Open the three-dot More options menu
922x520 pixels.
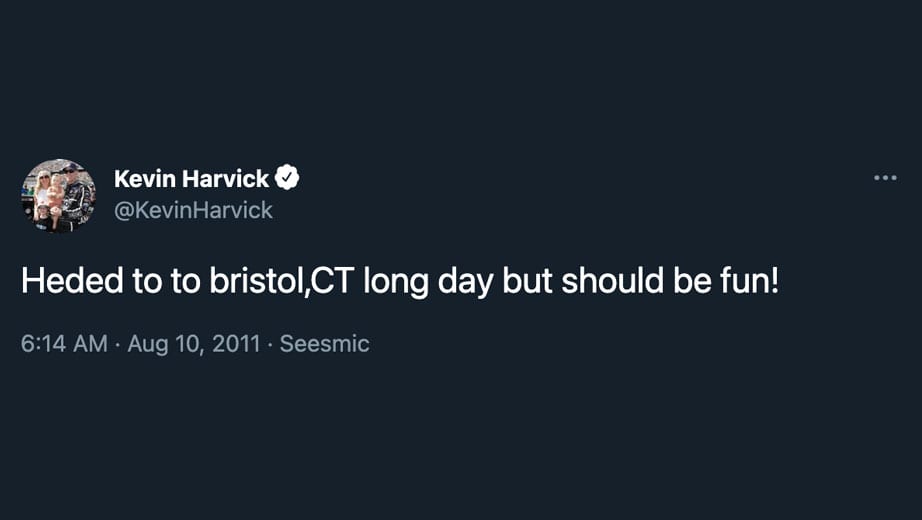885,178
